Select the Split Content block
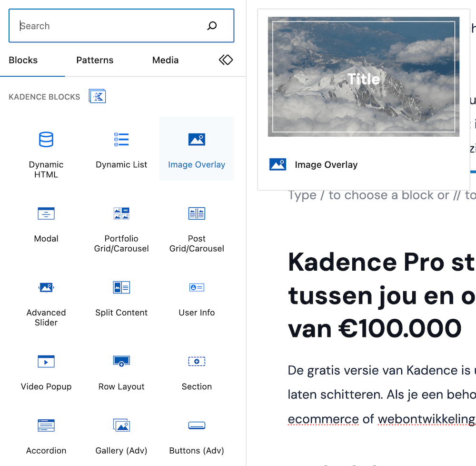Screen dimensions: 476x466 pos(121,298)
